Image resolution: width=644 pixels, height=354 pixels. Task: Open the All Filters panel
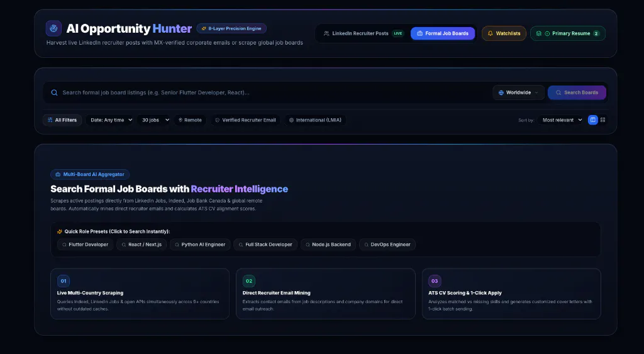(x=62, y=120)
